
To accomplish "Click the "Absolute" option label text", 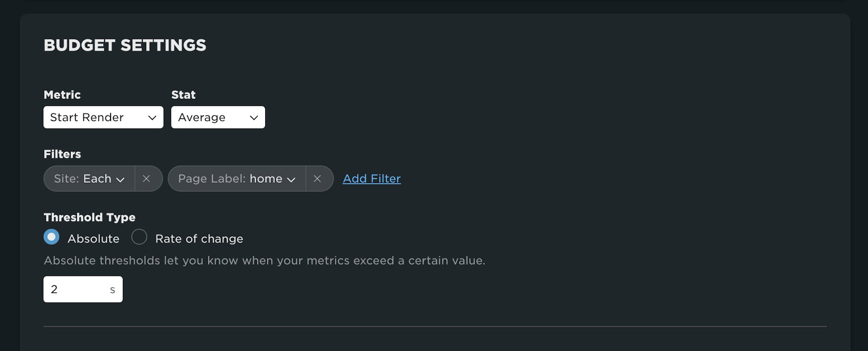I will point(93,239).
